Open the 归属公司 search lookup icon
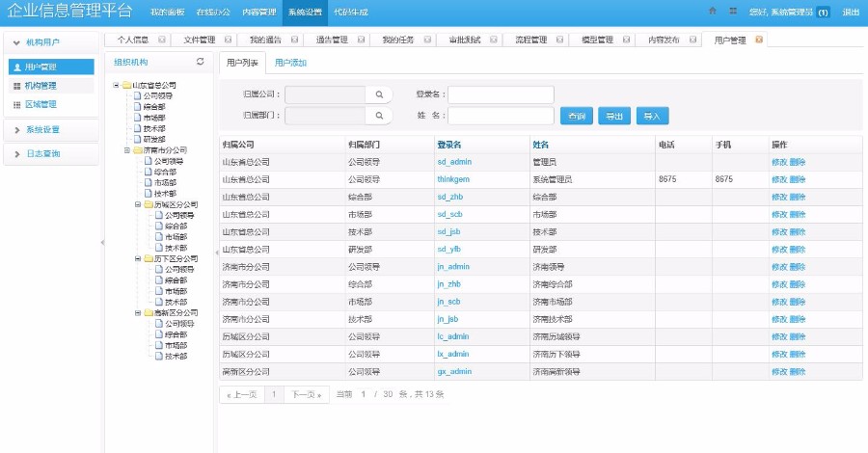This screenshot has height=453, width=868. pyautogui.click(x=379, y=94)
